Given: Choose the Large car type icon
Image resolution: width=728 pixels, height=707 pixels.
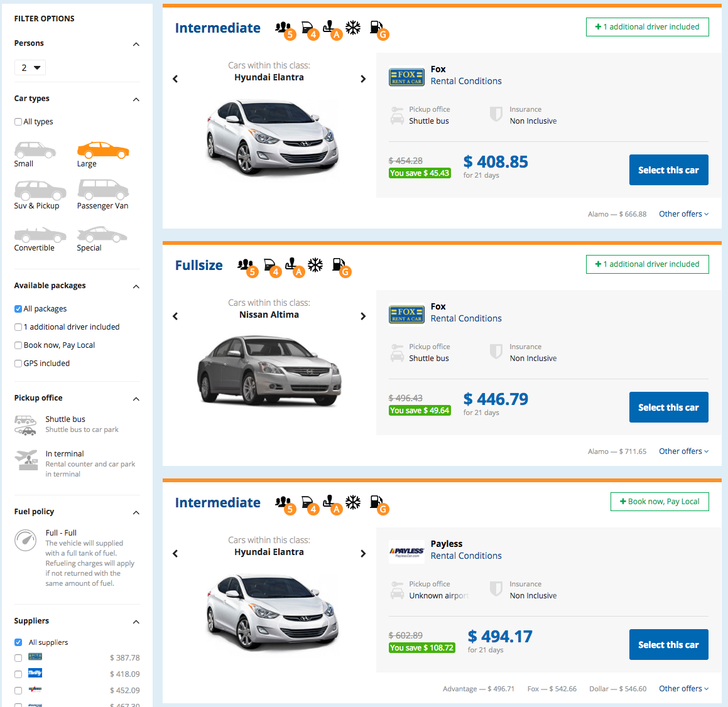Looking at the screenshot, I should click(x=102, y=151).
